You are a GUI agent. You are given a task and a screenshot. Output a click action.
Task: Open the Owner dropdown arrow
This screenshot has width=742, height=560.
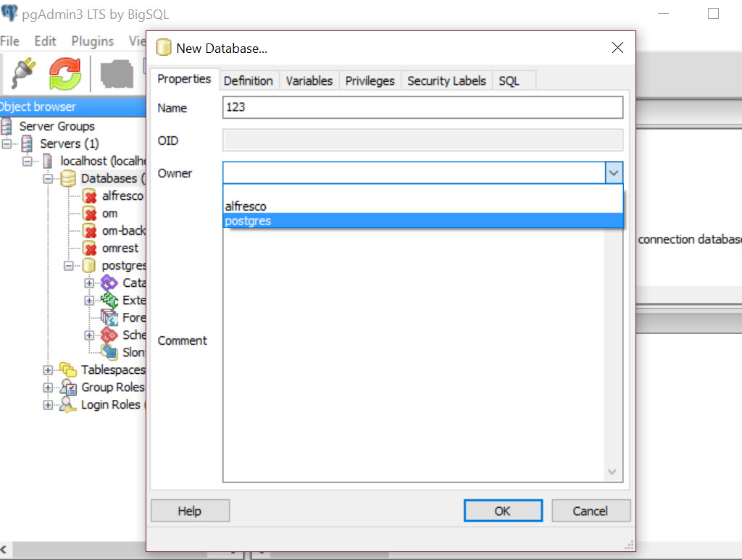click(614, 173)
